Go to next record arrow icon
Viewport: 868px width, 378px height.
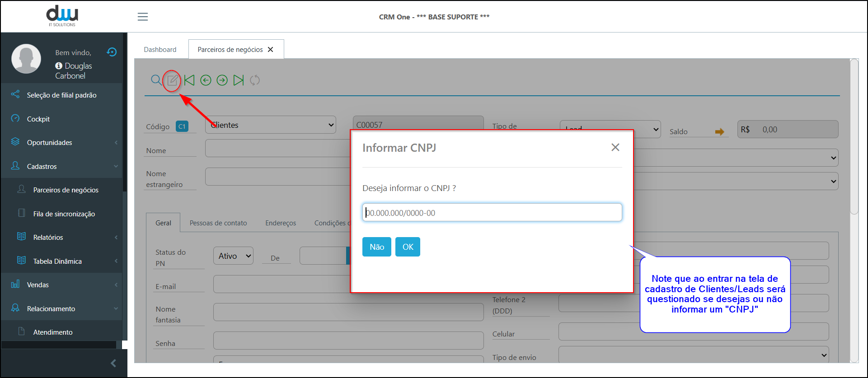tap(222, 80)
